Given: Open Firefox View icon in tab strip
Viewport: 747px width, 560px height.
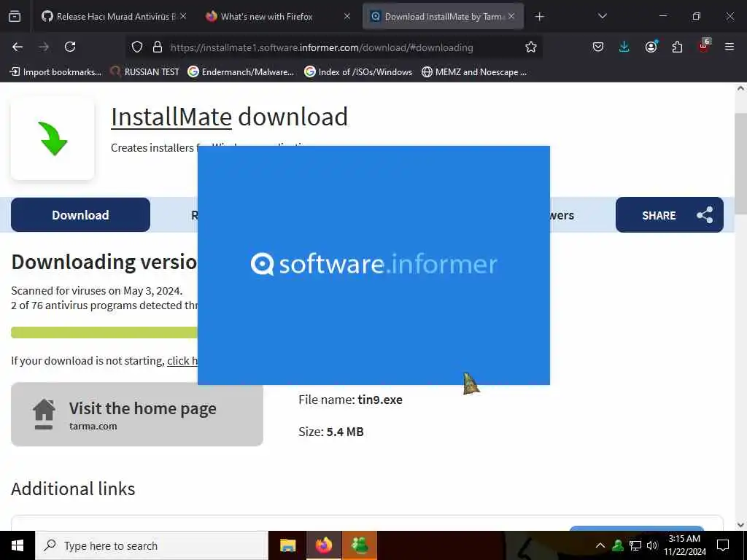Looking at the screenshot, I should pos(15,16).
